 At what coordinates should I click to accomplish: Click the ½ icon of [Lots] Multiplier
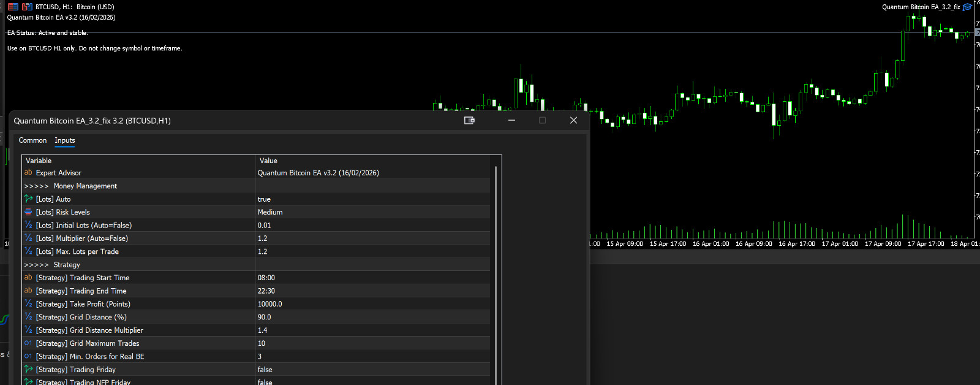28,238
